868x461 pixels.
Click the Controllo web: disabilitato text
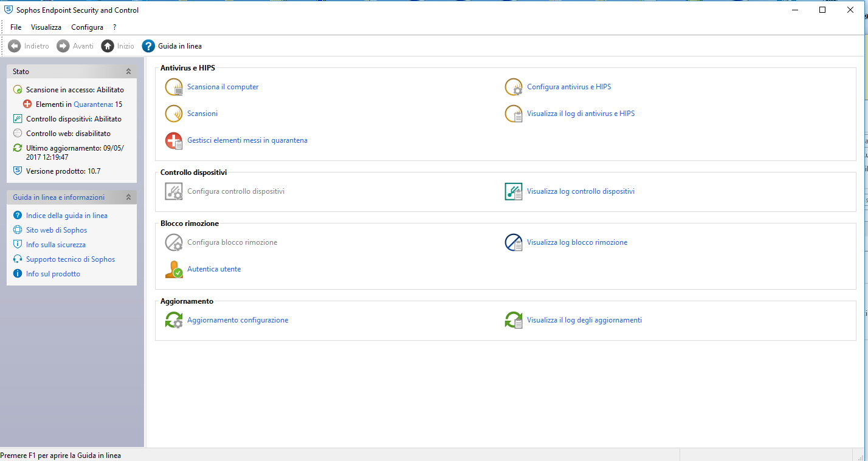click(68, 134)
